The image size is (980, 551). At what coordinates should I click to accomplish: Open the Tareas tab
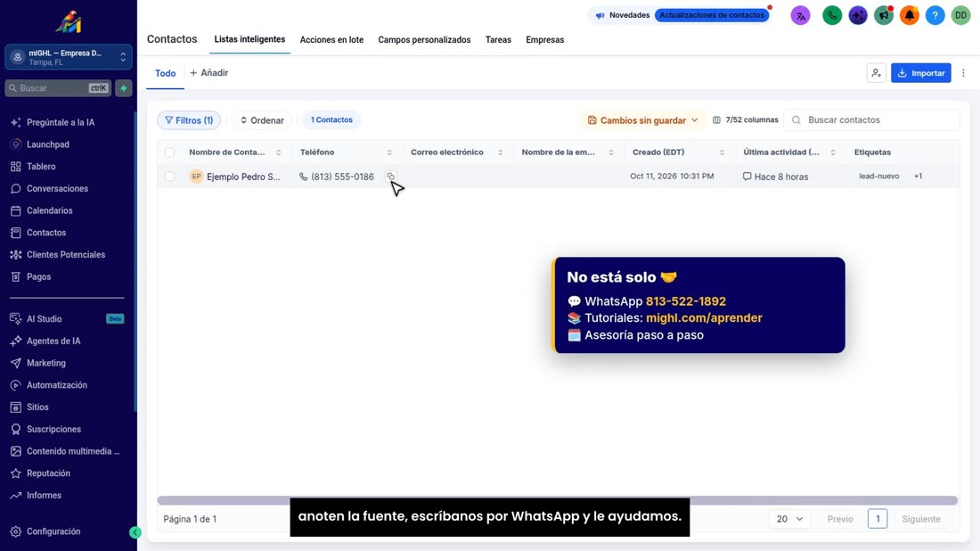tap(498, 40)
